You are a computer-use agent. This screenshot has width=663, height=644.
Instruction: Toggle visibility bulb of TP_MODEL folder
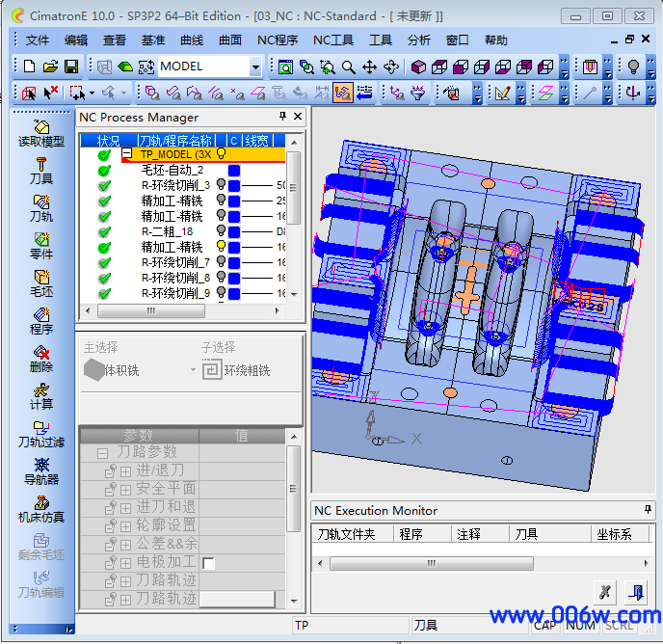pyautogui.click(x=221, y=153)
